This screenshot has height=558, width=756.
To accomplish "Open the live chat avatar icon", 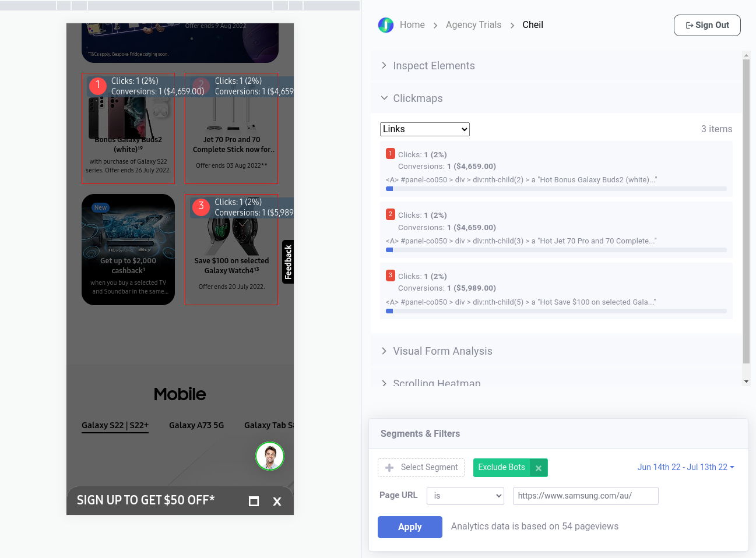I will tap(270, 455).
